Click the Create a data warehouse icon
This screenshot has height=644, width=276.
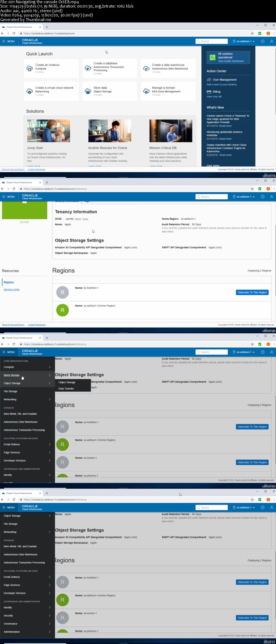point(146,68)
